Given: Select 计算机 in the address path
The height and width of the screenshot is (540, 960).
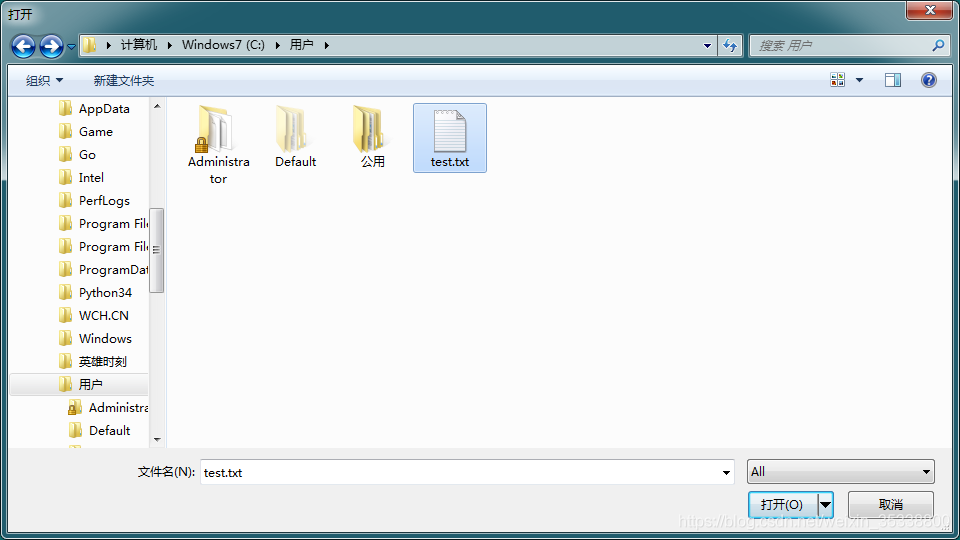Looking at the screenshot, I should click(x=139, y=45).
